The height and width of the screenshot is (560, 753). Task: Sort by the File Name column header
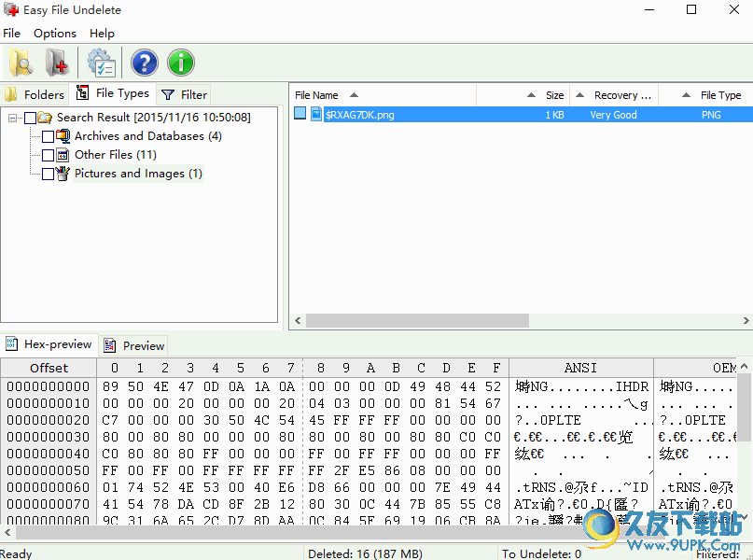(383, 95)
